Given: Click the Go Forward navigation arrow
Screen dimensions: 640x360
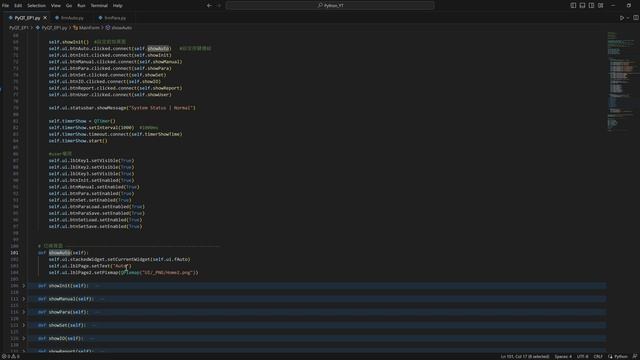Looking at the screenshot, I should [x=219, y=5].
